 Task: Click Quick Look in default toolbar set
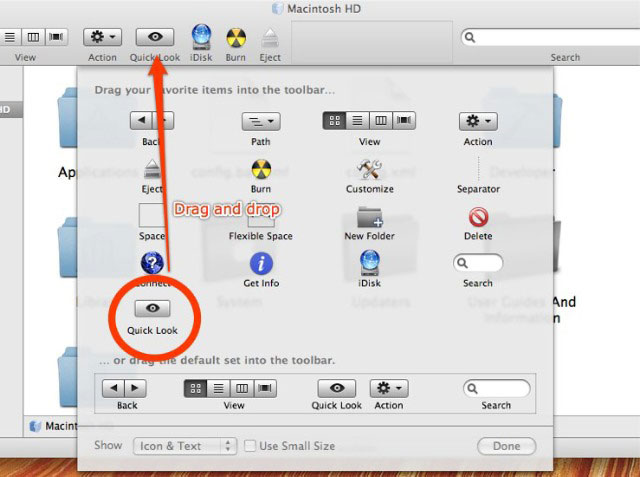337,388
